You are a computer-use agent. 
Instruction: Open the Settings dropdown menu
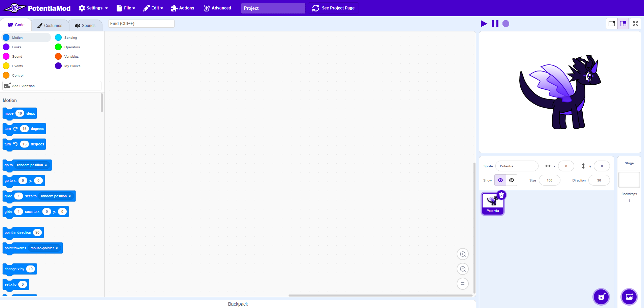93,8
